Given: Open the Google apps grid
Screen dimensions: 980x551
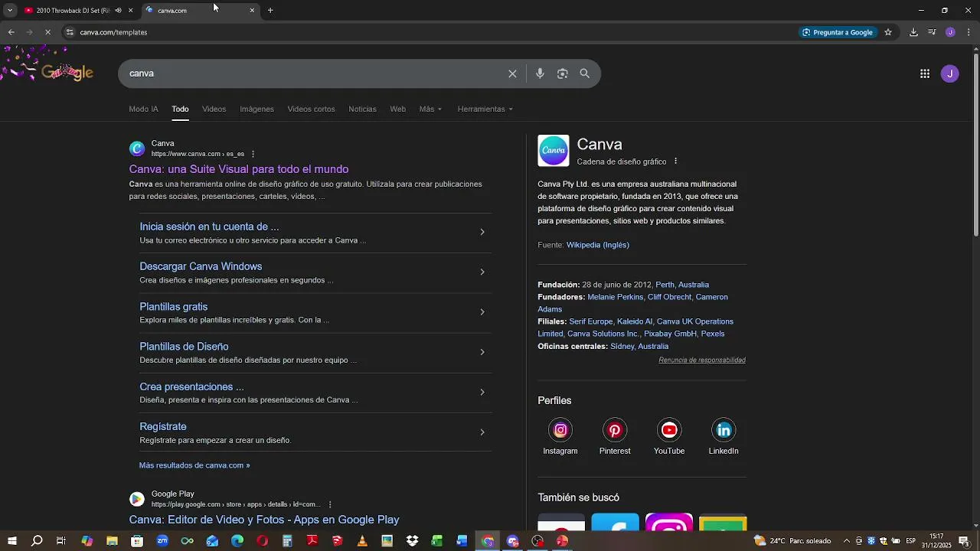Looking at the screenshot, I should click(x=925, y=73).
